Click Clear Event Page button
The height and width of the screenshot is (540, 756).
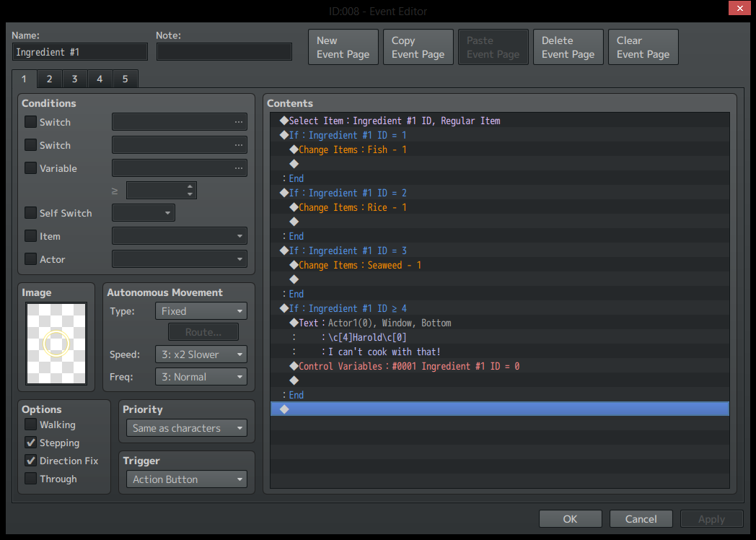tap(643, 48)
